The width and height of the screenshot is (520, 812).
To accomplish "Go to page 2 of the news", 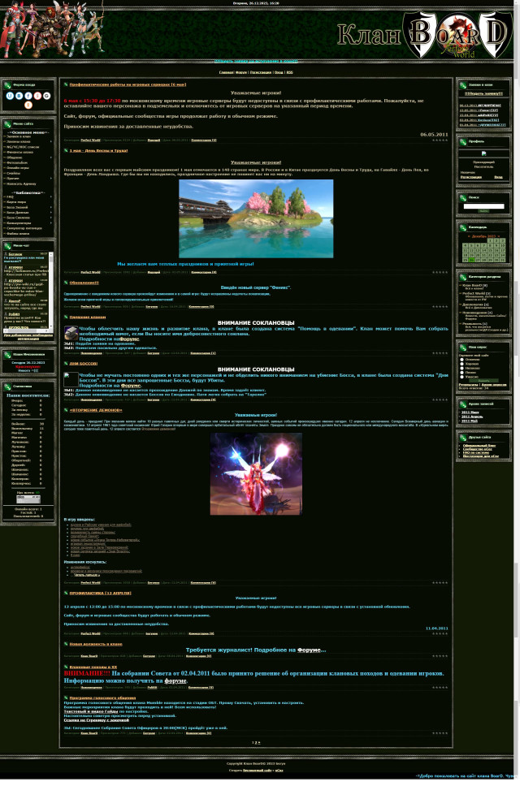I will pos(256,743).
